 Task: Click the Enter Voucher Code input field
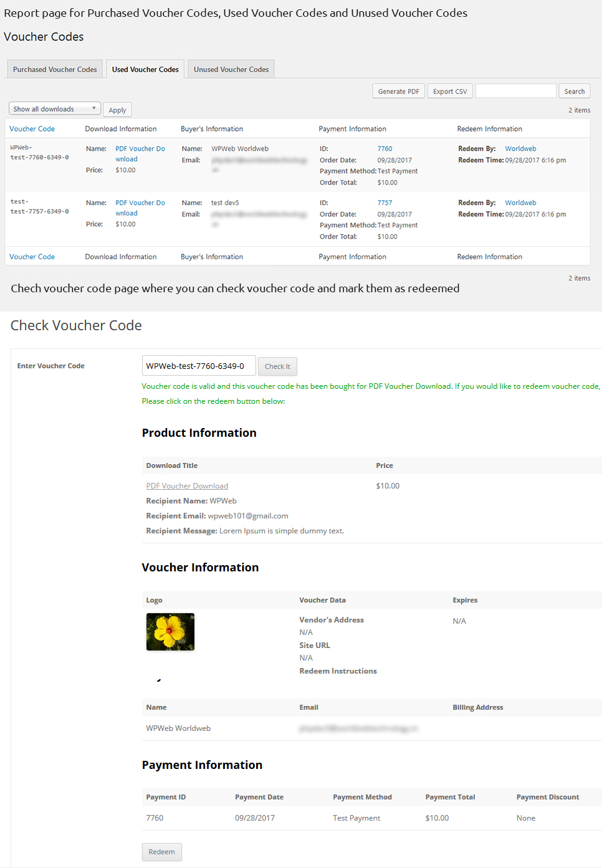pos(199,366)
